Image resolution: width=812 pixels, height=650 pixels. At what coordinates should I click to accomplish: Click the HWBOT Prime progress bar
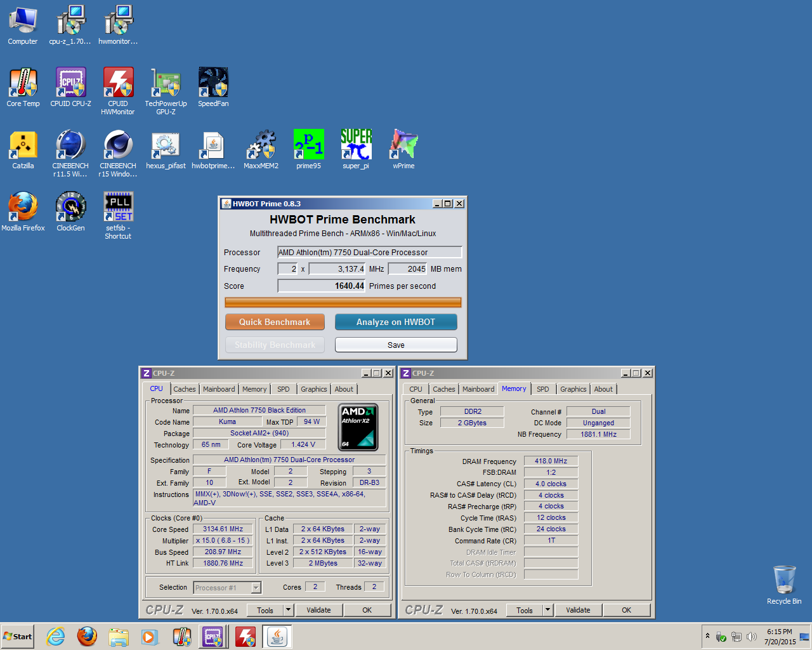coord(343,303)
